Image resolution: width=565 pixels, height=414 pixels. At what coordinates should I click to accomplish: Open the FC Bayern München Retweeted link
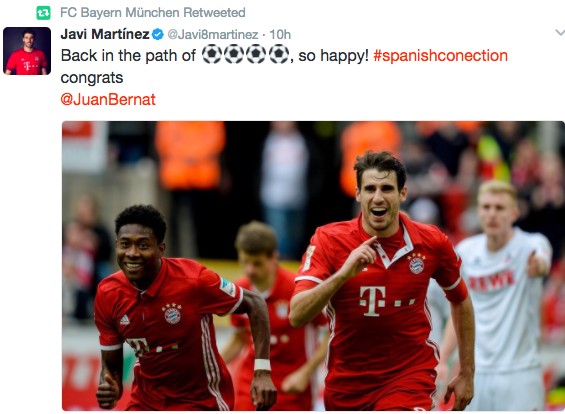153,13
